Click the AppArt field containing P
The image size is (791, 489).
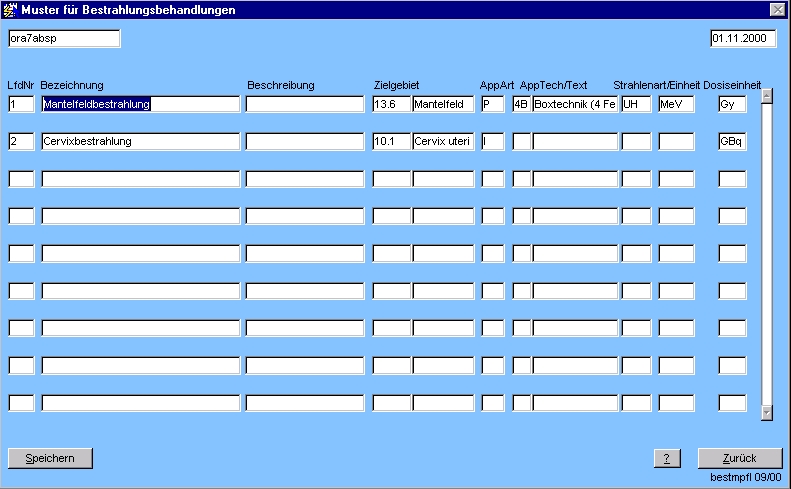coord(492,104)
